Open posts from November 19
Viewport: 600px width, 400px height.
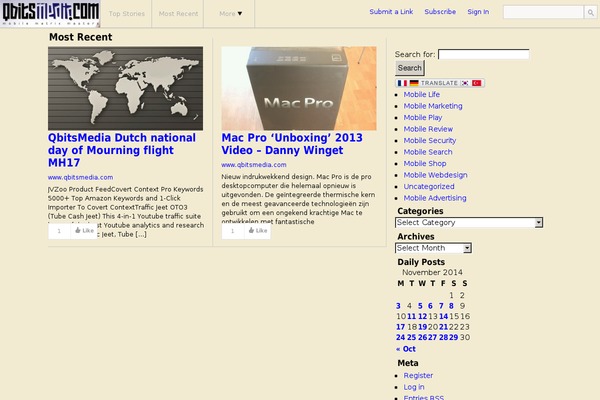pos(422,327)
